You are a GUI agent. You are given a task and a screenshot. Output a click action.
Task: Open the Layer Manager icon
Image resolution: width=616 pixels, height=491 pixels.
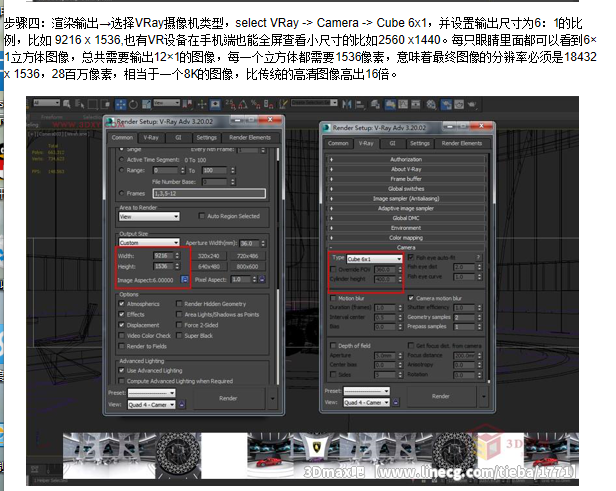coord(375,104)
